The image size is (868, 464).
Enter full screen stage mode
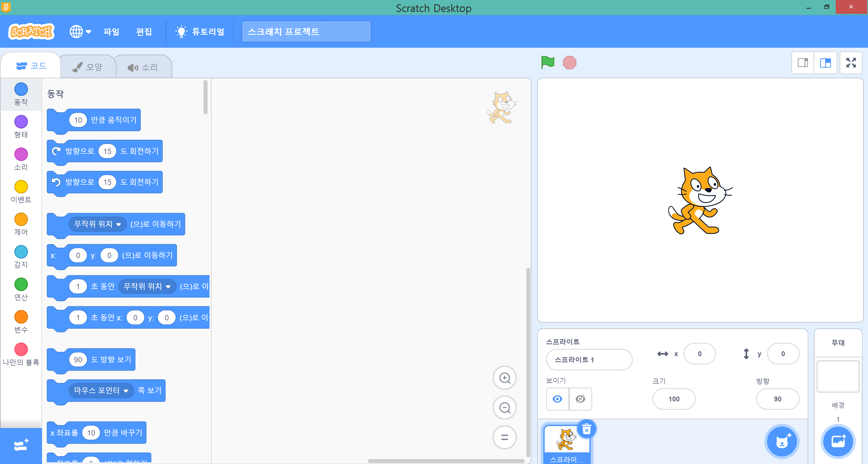tap(851, 63)
